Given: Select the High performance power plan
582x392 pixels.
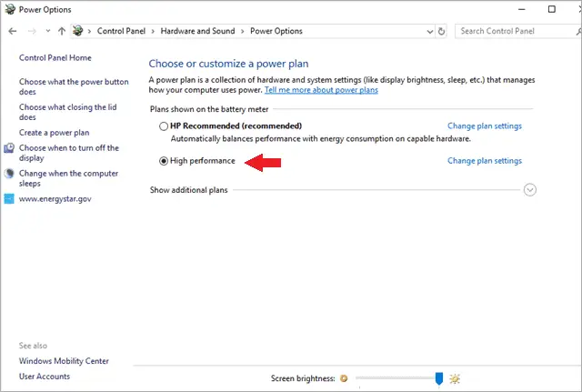Looking at the screenshot, I should click(x=164, y=161).
